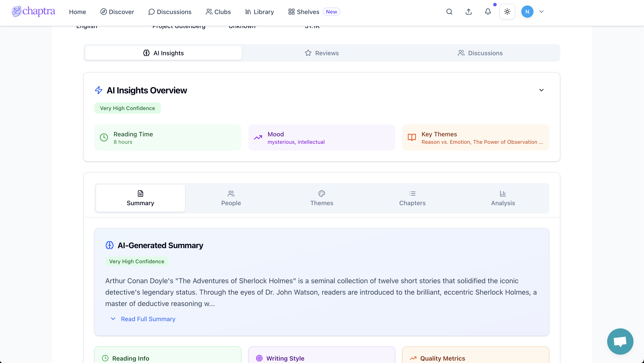
Task: Expand Read Full Summary
Action: (148, 319)
